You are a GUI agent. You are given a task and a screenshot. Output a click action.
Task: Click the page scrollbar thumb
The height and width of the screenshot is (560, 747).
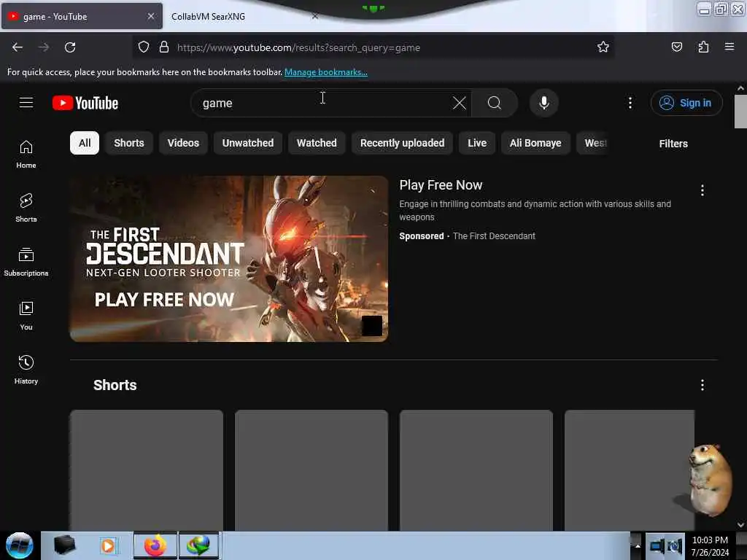coord(740,112)
